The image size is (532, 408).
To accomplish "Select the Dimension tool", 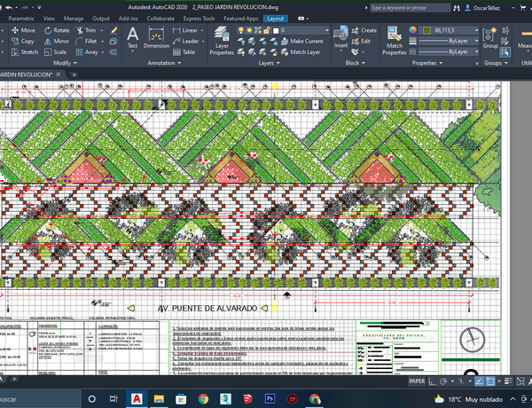I will tap(156, 35).
